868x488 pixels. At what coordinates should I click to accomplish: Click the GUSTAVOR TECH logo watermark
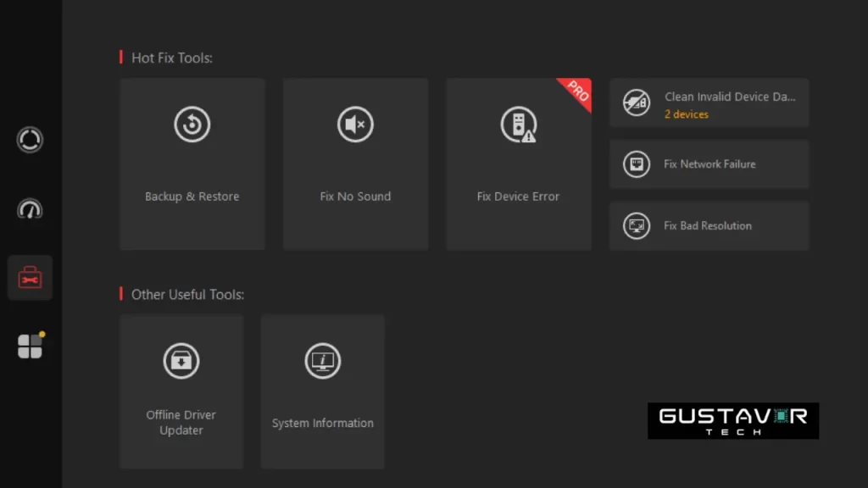pos(732,420)
